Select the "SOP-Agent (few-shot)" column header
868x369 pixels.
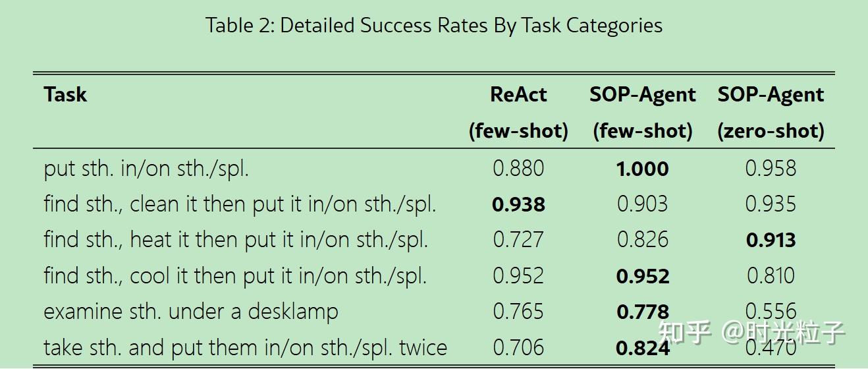[x=642, y=113]
